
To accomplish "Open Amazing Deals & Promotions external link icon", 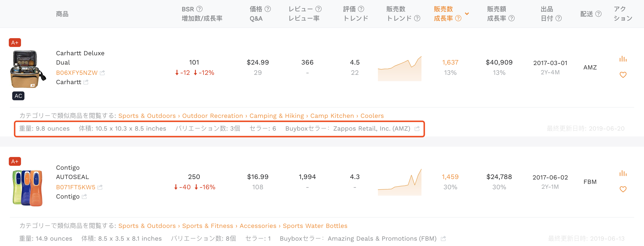I will [443, 239].
